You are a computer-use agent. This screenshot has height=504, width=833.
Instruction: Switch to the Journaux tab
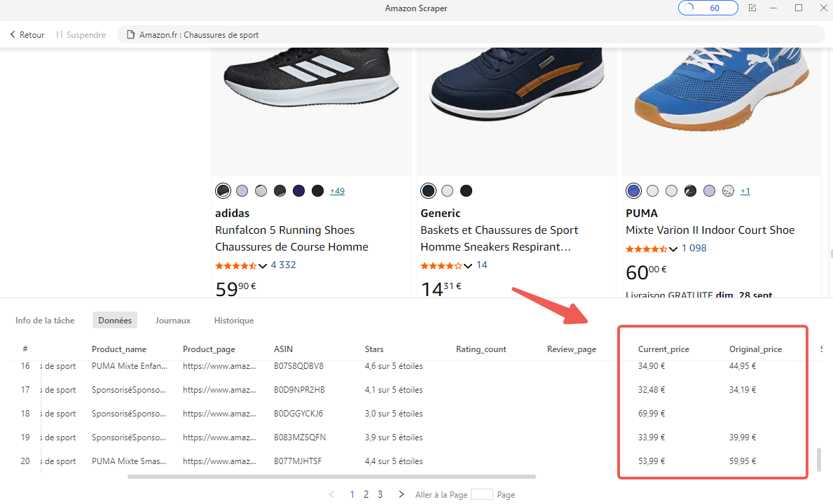(x=173, y=321)
